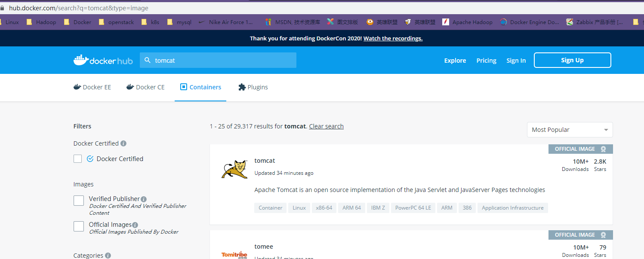Switch to the Containers tab
The image size is (644, 259).
[x=200, y=87]
